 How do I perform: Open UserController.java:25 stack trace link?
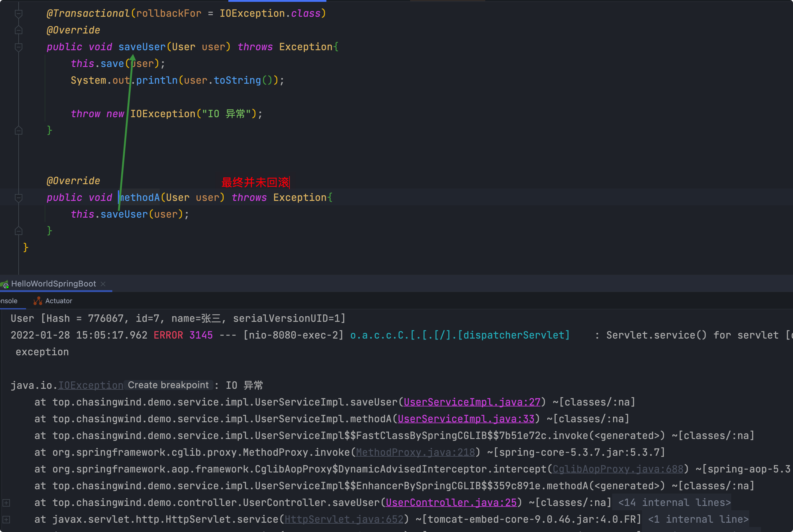coord(451,503)
